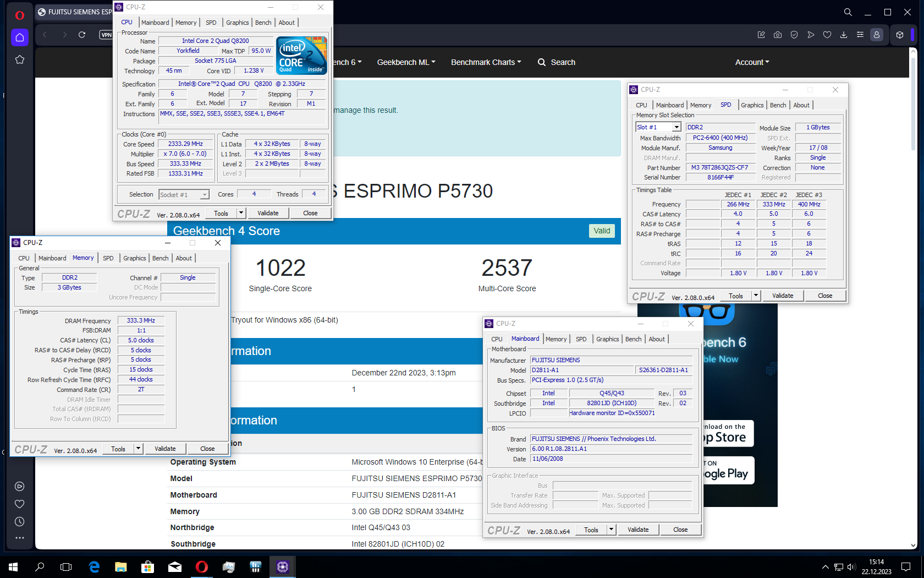The width and height of the screenshot is (924, 578).
Task: Click Search on the Geekbench navbar
Action: pos(557,62)
